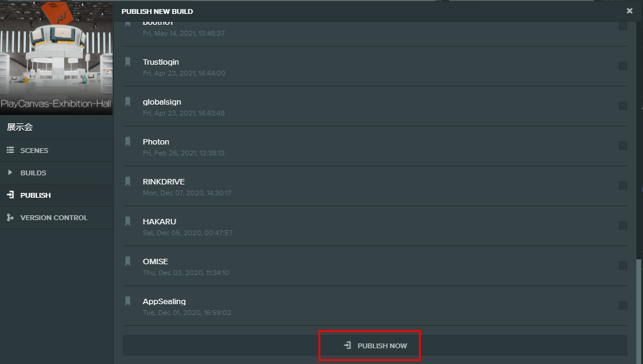
Task: Select the OMISE scene name
Action: pyautogui.click(x=156, y=261)
